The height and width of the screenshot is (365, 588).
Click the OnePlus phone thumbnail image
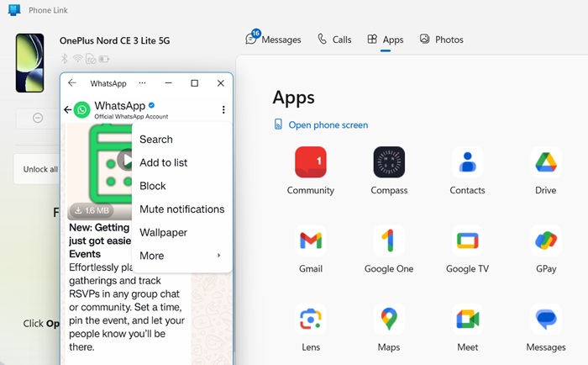pyautogui.click(x=29, y=63)
